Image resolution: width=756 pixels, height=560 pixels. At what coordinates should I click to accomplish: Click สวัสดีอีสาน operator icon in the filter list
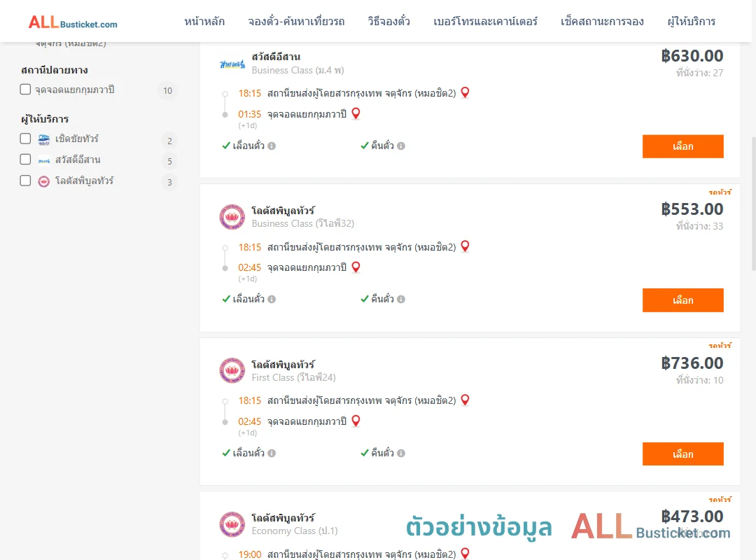point(44,160)
